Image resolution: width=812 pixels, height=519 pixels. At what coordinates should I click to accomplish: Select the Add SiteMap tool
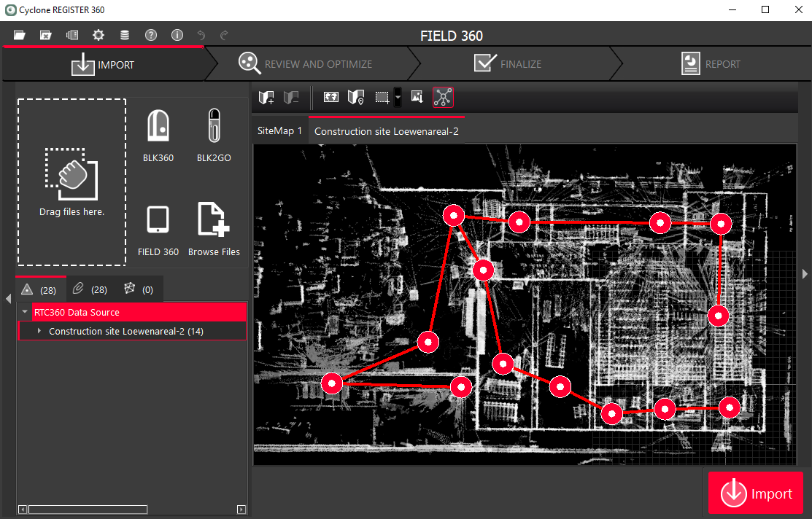[266, 96]
